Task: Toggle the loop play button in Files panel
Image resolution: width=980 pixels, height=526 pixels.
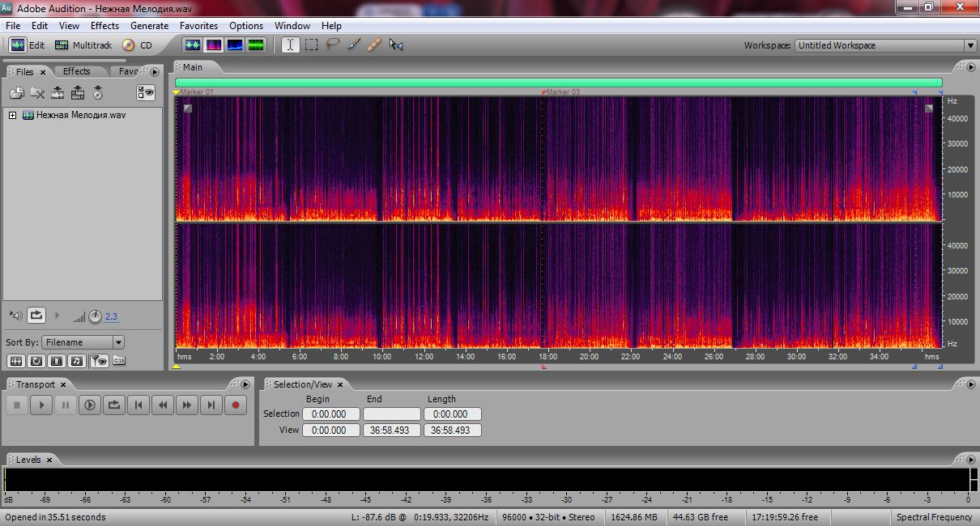Action: [x=36, y=316]
